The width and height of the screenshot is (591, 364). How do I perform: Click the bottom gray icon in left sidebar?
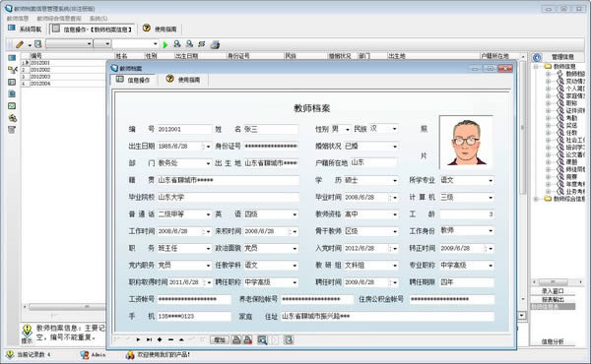coord(12,130)
